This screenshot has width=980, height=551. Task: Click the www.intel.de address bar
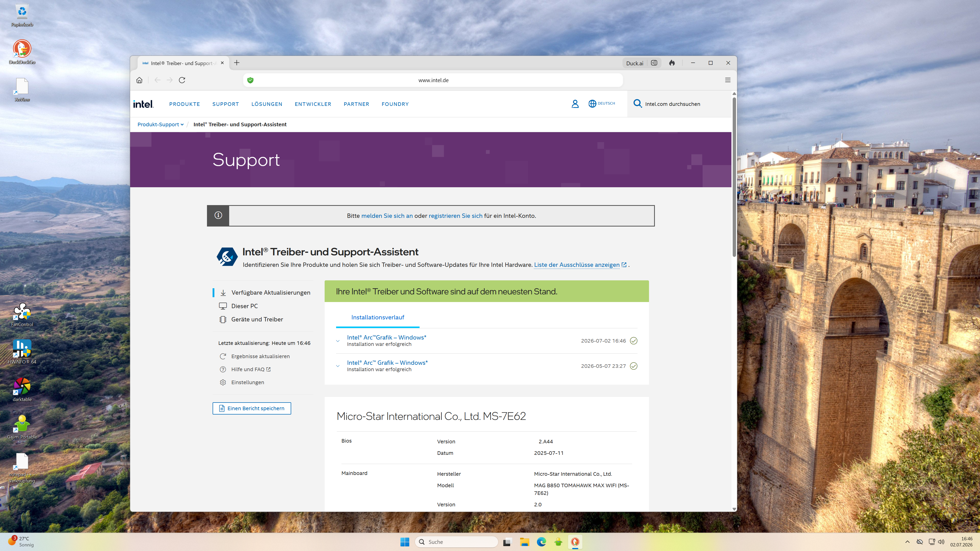pos(433,80)
